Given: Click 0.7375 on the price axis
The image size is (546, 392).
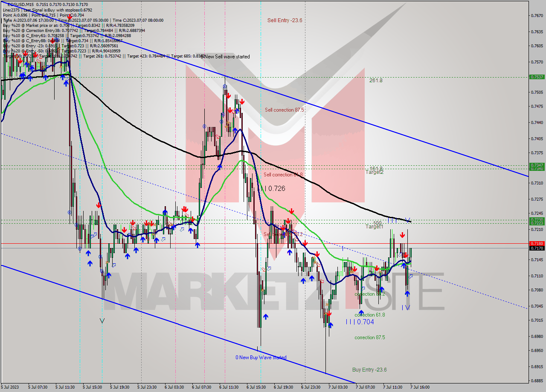Looking at the screenshot, I should (x=537, y=153).
